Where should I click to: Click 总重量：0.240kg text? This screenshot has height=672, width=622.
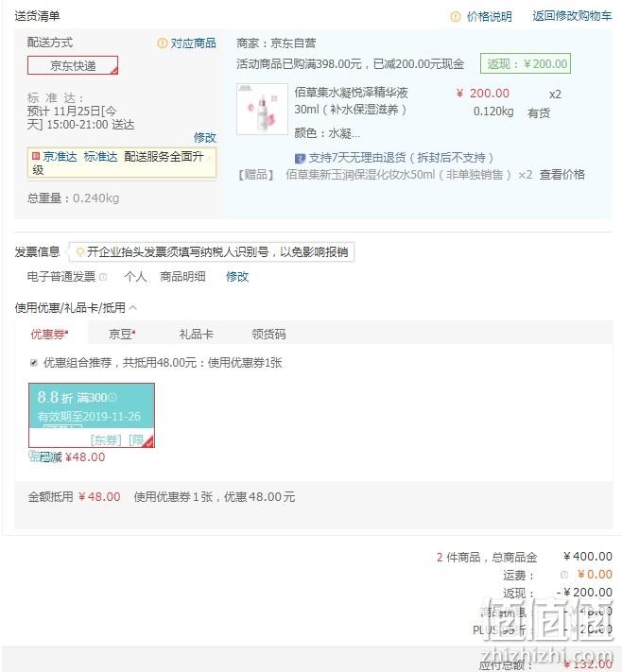pyautogui.click(x=74, y=198)
